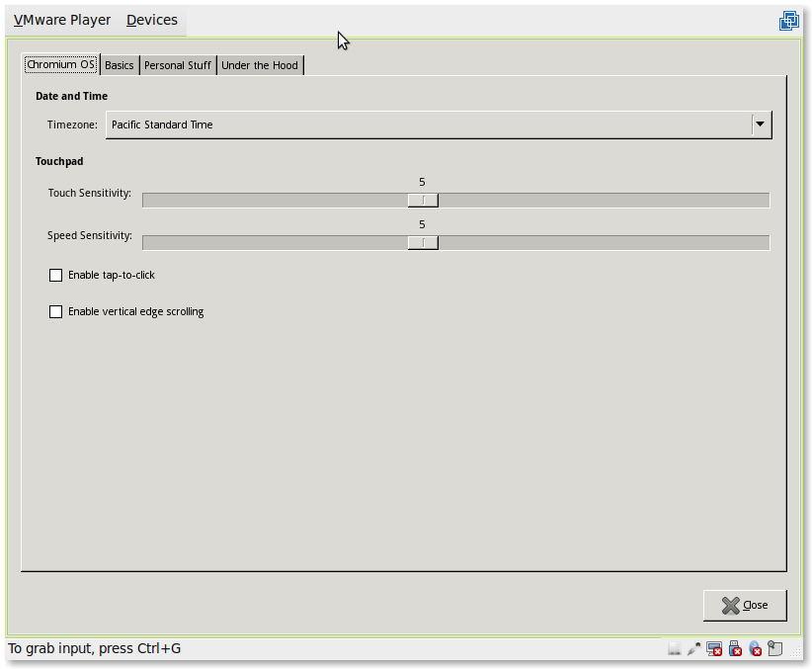Click the disconnected Bluetooth device icon
The image size is (812, 669).
pyautogui.click(x=756, y=649)
